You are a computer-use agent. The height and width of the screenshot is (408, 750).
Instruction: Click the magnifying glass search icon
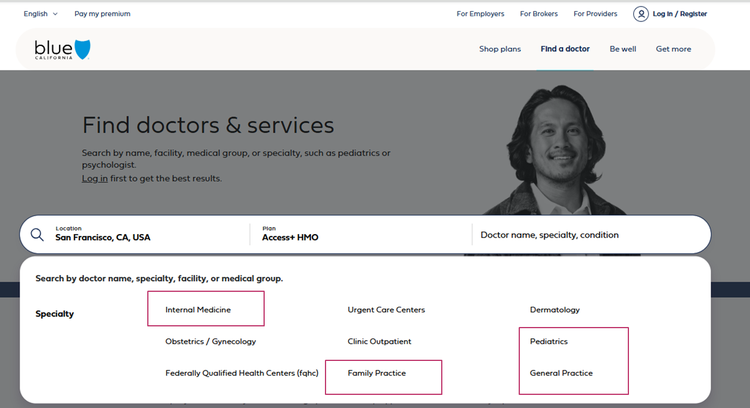[x=37, y=235]
